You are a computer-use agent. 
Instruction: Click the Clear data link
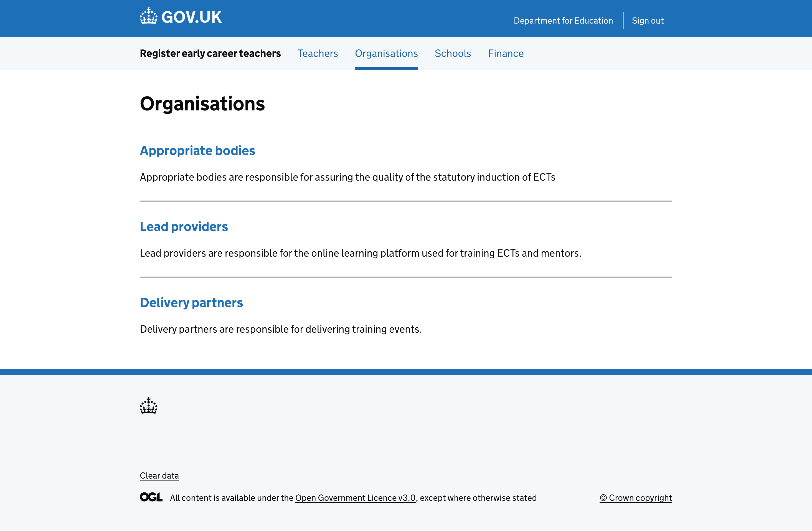pyautogui.click(x=159, y=475)
